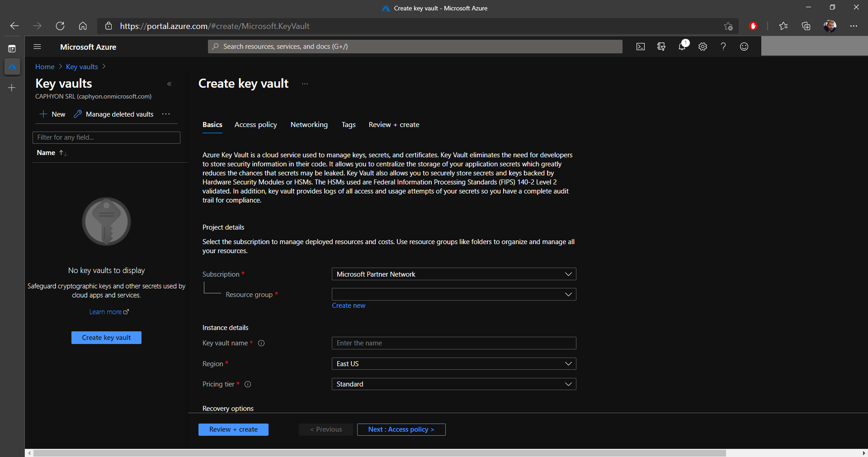Launch Azure Cloud Shell
The image size is (868, 457).
641,47
